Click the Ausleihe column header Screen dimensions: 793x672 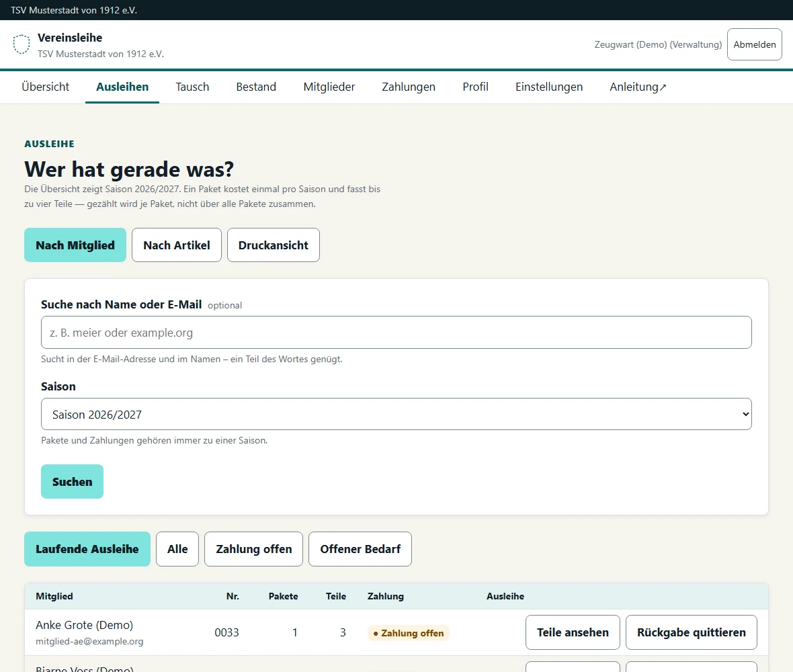click(x=505, y=596)
